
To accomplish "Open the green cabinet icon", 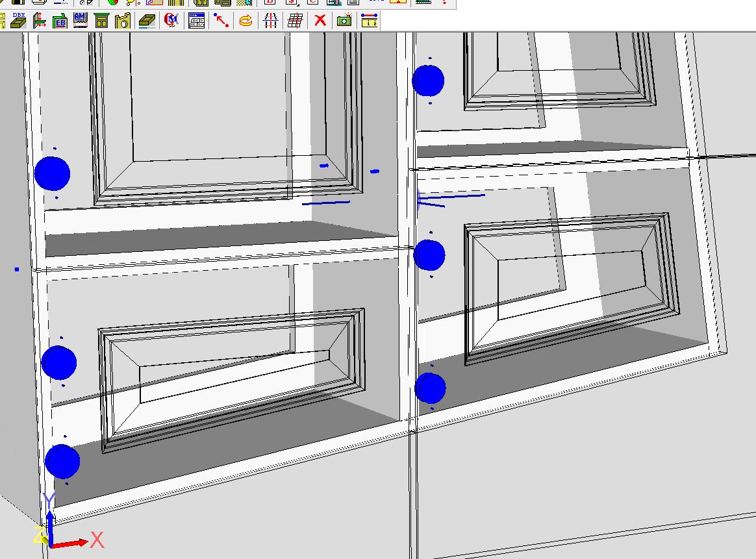I will tap(101, 20).
